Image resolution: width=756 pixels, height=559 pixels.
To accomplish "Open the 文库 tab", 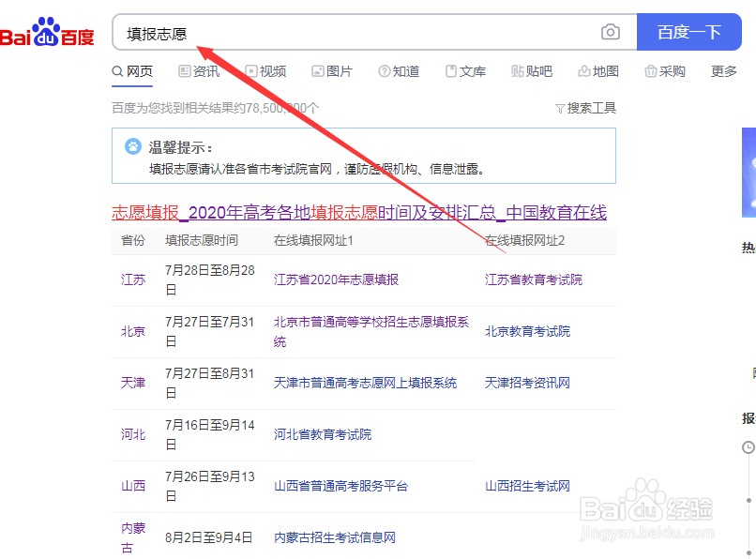I will pyautogui.click(x=465, y=71).
